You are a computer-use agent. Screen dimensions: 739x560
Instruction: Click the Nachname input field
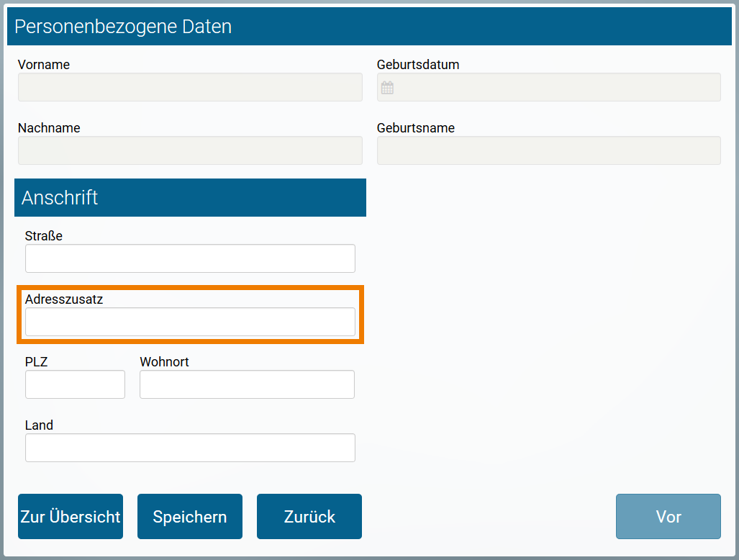tap(189, 150)
